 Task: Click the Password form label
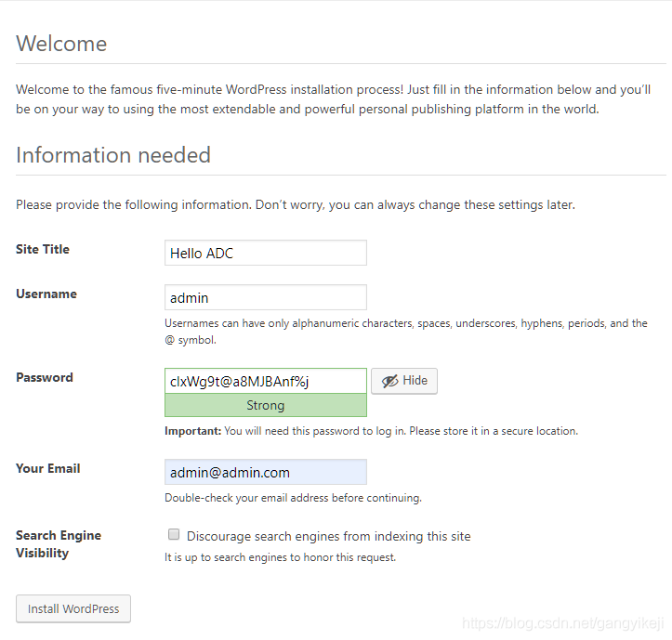(45, 377)
